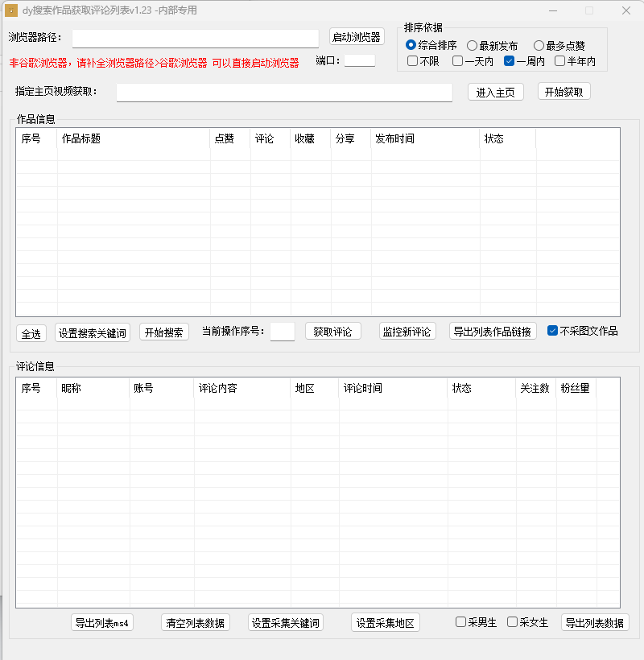Click the app icon in title bar
Viewport: 644px width, 660px height.
click(x=12, y=10)
